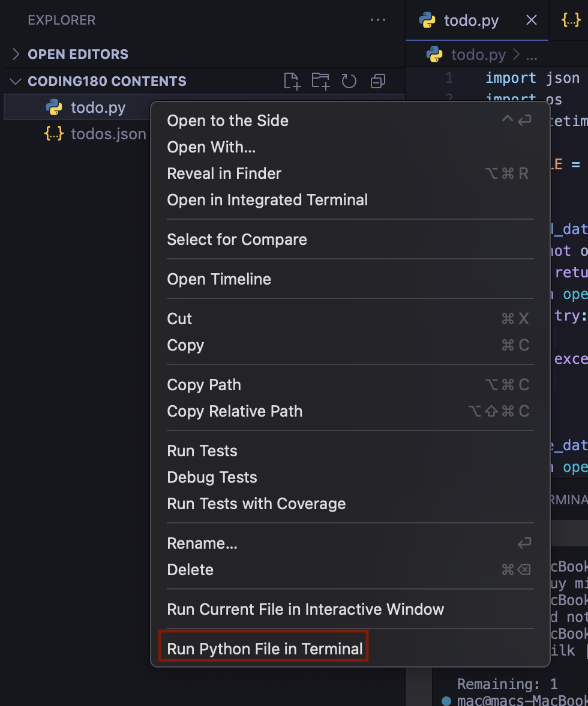
Task: Click the Python icon beside todo.py in Explorer
Action: click(x=55, y=108)
